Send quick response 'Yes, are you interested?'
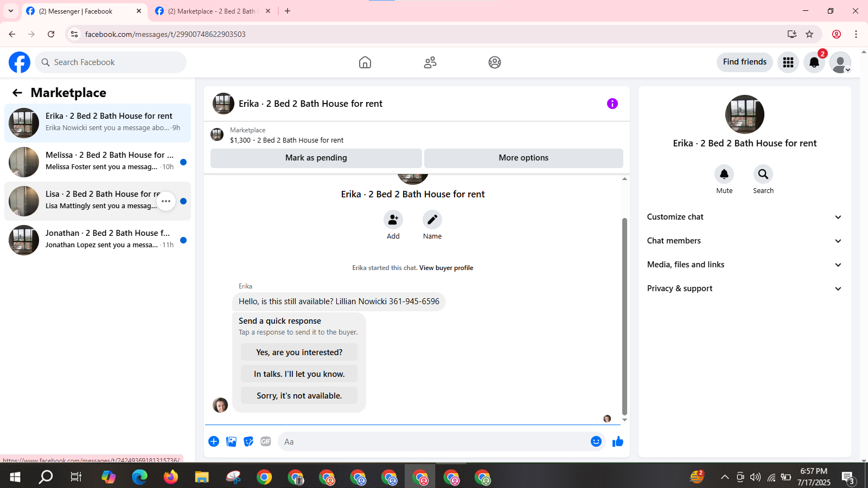The image size is (868, 488). [299, 352]
